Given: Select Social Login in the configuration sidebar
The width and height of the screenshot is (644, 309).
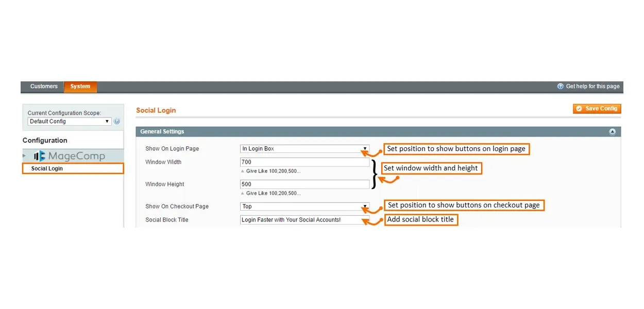Looking at the screenshot, I should pyautogui.click(x=47, y=168).
